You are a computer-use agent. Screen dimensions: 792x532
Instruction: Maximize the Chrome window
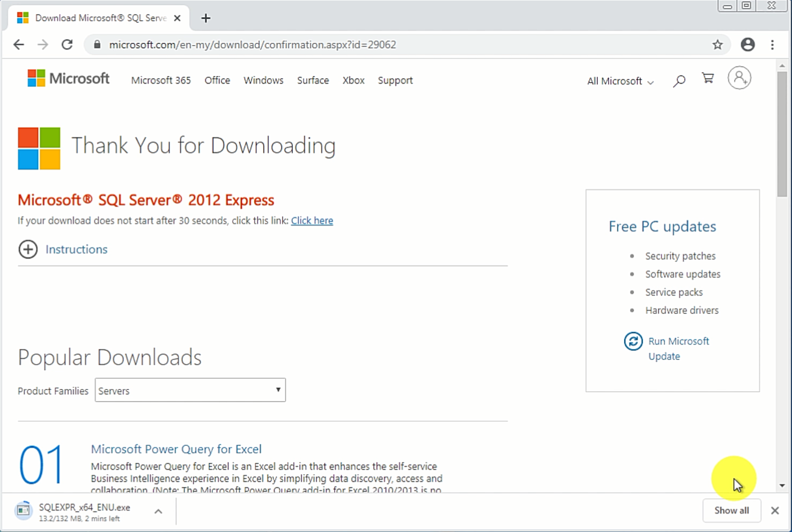click(x=746, y=6)
